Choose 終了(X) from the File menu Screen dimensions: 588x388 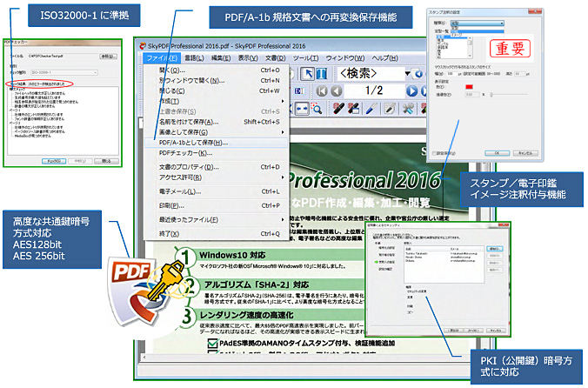217,233
